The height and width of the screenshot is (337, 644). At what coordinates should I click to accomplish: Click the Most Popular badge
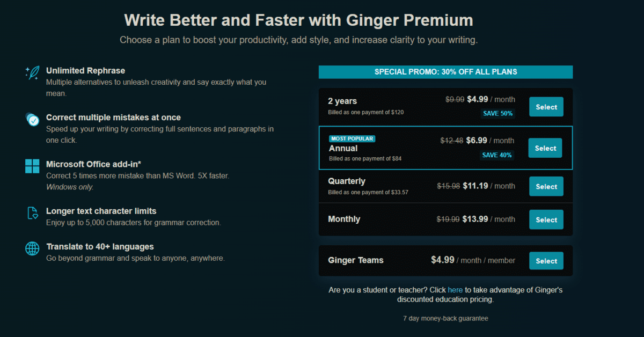352,138
